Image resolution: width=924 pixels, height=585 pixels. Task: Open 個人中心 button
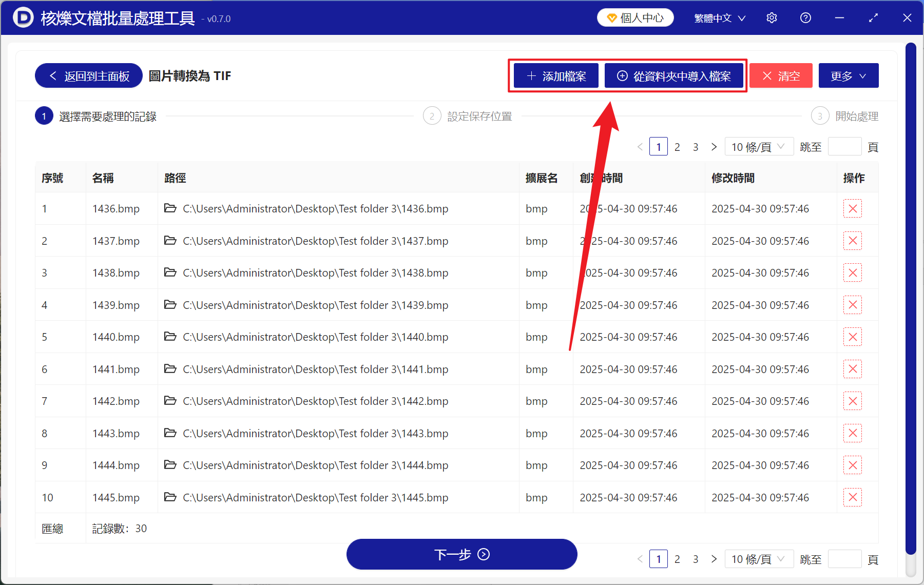[x=636, y=18]
